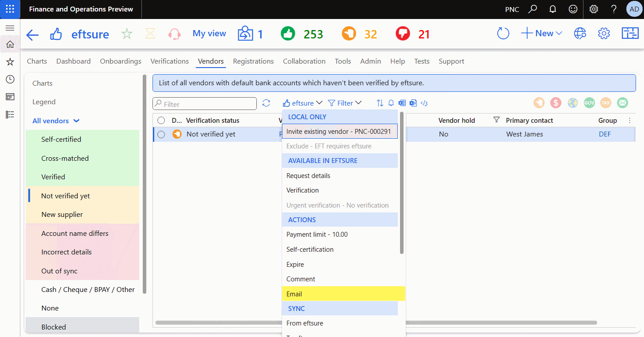Open the DEF group link
The height and width of the screenshot is (337, 644).
605,134
